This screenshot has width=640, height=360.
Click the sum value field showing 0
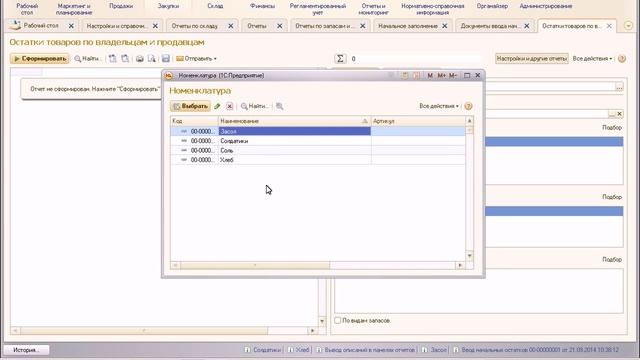pyautogui.click(x=416, y=59)
